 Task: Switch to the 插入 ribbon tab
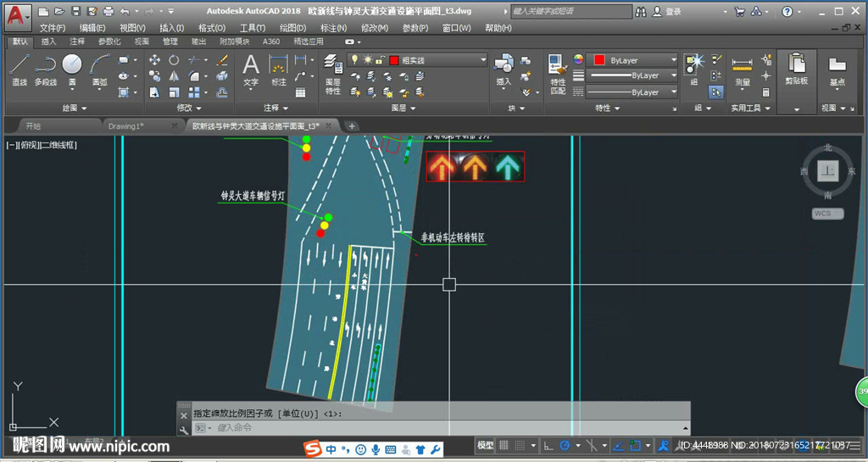[48, 42]
